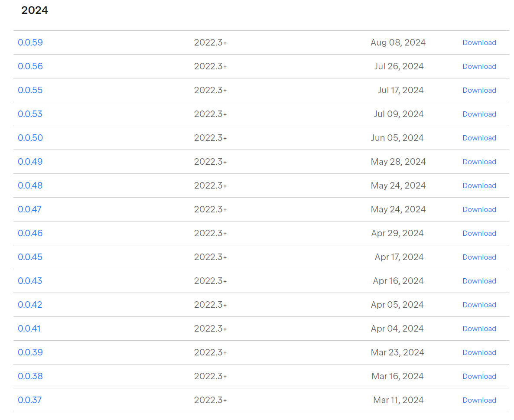This screenshot has height=420, width=514.
Task: Download version 0.0.48
Action: coord(479,186)
